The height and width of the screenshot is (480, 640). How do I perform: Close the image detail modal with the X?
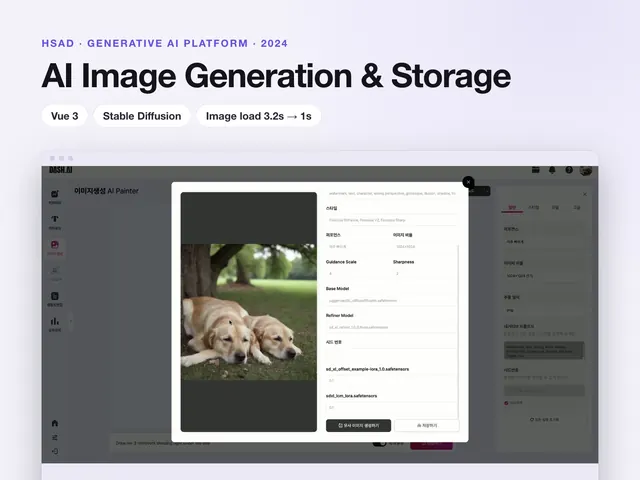point(468,182)
